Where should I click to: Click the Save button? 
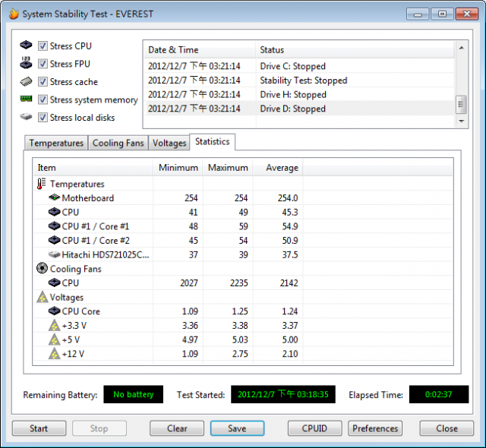point(237,428)
